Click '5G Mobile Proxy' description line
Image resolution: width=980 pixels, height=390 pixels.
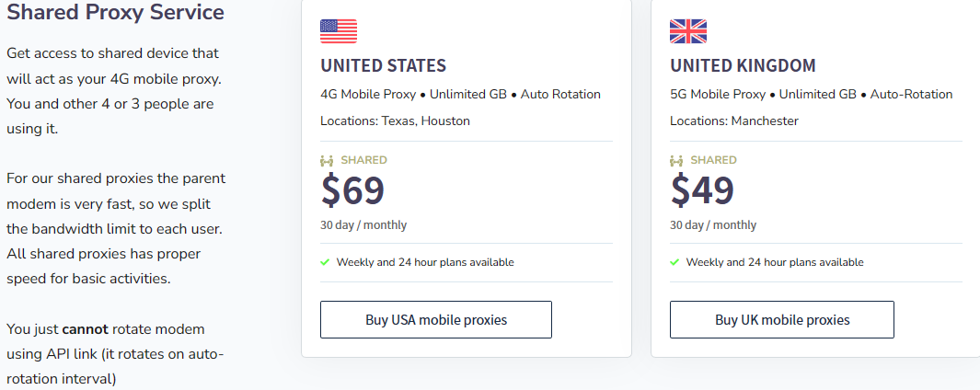pyautogui.click(x=812, y=95)
